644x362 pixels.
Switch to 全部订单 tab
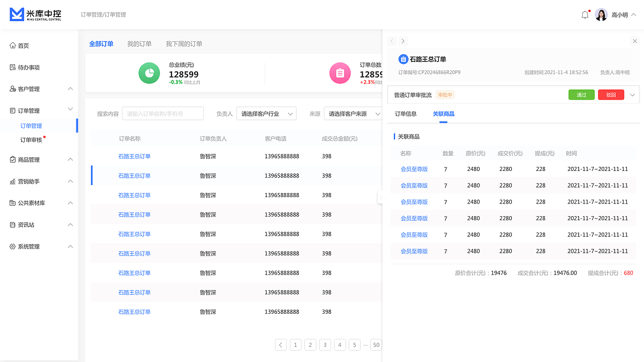(101, 44)
